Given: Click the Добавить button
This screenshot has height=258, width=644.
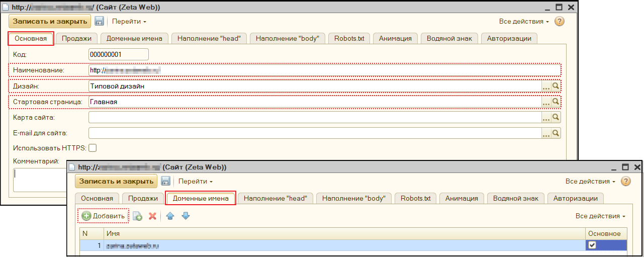Looking at the screenshot, I should pos(103,216).
